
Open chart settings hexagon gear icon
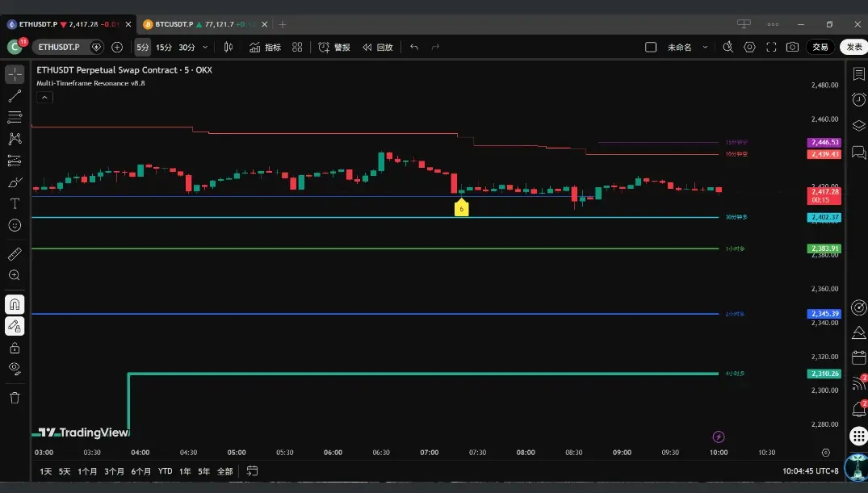749,47
